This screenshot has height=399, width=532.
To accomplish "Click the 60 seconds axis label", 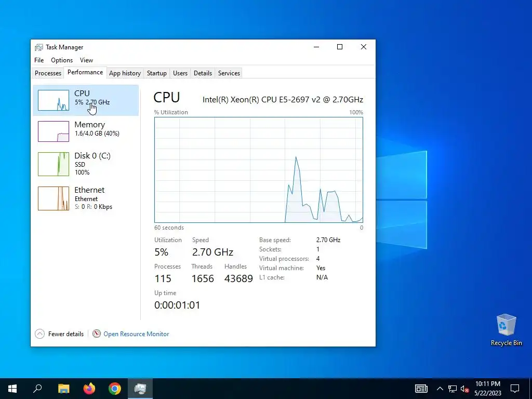I will pyautogui.click(x=169, y=228).
